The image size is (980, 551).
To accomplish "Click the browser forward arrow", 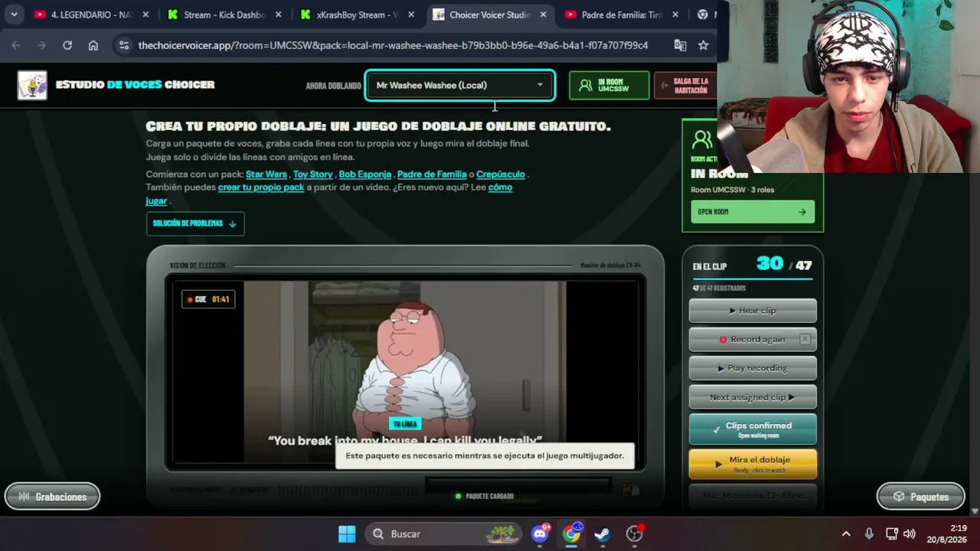I will tap(41, 45).
